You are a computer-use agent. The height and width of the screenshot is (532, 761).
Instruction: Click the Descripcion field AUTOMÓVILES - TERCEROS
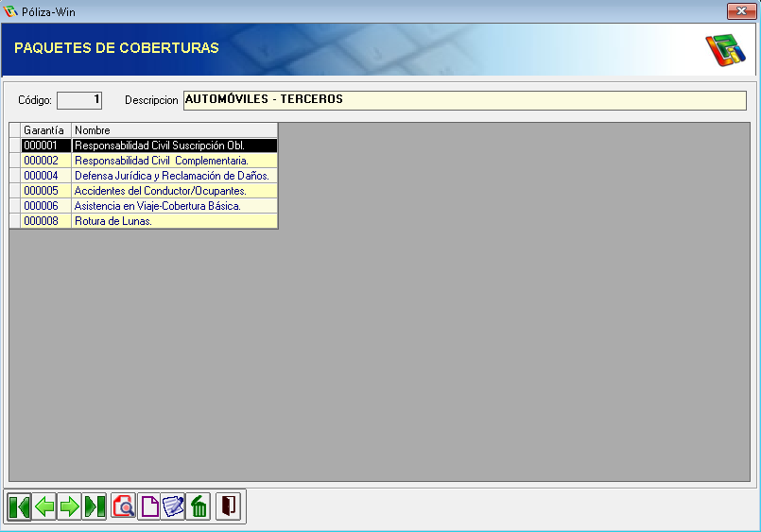click(464, 100)
